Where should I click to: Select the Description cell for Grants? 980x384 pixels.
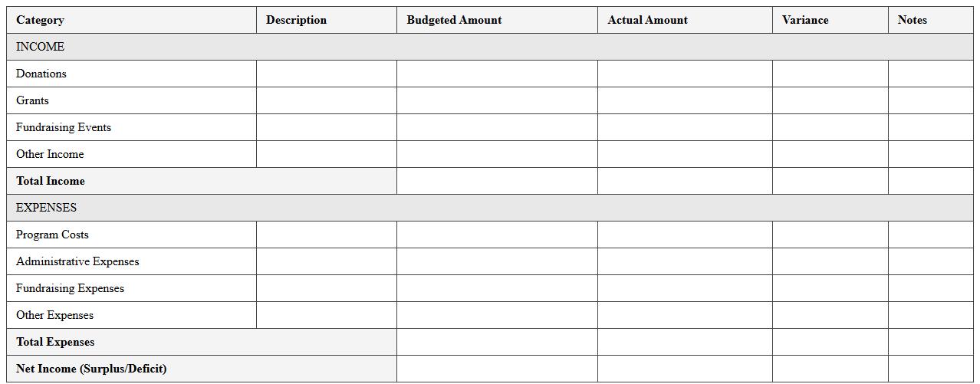coord(327,100)
